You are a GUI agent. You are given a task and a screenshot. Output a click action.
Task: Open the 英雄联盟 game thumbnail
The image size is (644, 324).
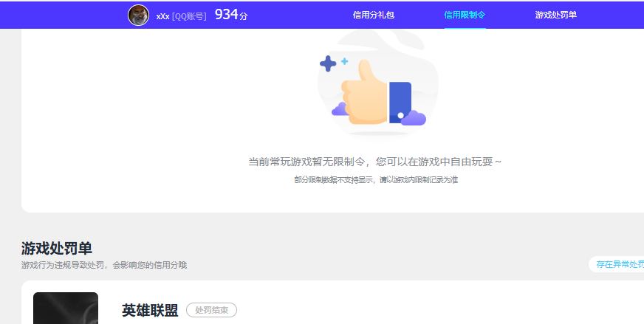66,308
